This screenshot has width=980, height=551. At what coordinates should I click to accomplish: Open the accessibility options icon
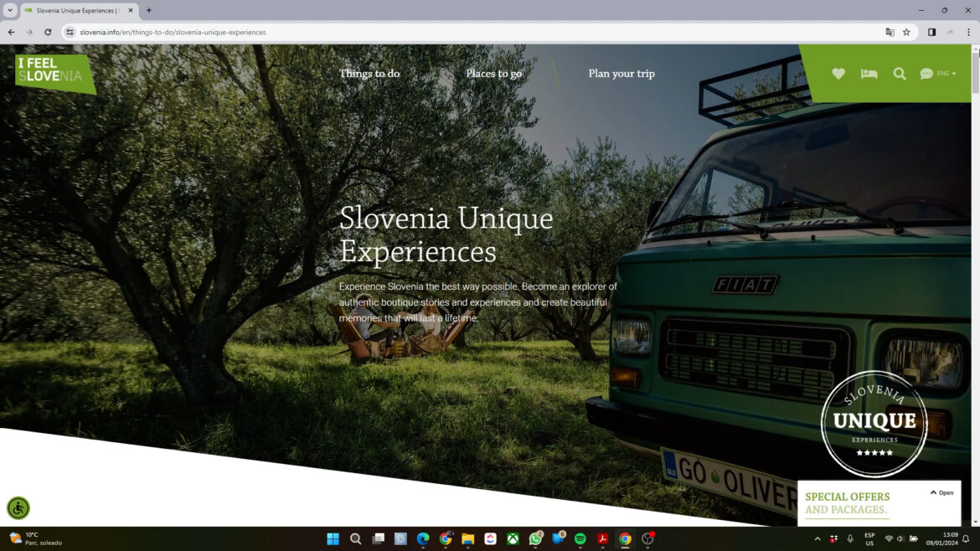point(18,508)
